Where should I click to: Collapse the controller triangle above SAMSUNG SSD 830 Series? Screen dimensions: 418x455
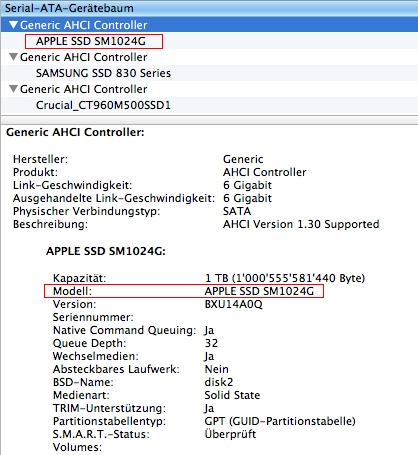coord(13,57)
